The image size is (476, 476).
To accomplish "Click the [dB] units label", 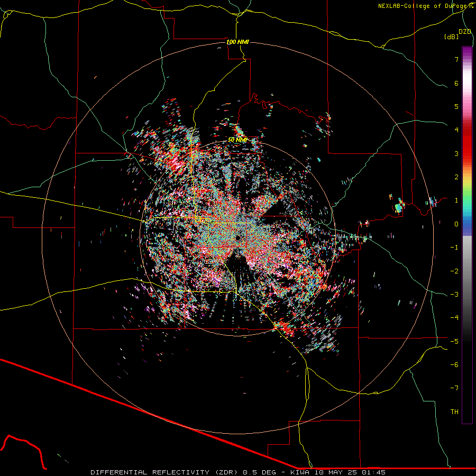I will [x=451, y=36].
